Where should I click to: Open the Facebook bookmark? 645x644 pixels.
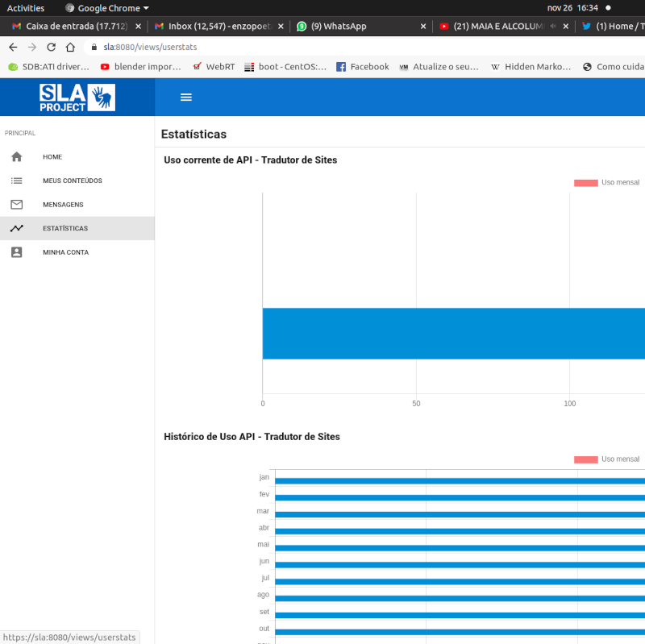pyautogui.click(x=362, y=67)
